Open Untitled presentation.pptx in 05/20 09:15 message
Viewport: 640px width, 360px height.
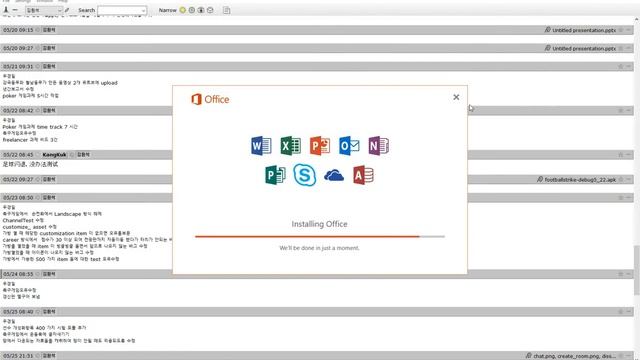pyautogui.click(x=584, y=30)
